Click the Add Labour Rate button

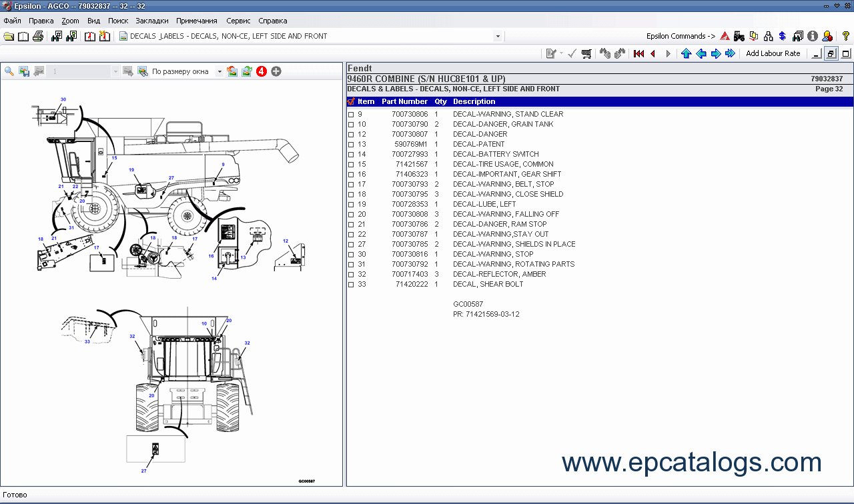click(773, 53)
